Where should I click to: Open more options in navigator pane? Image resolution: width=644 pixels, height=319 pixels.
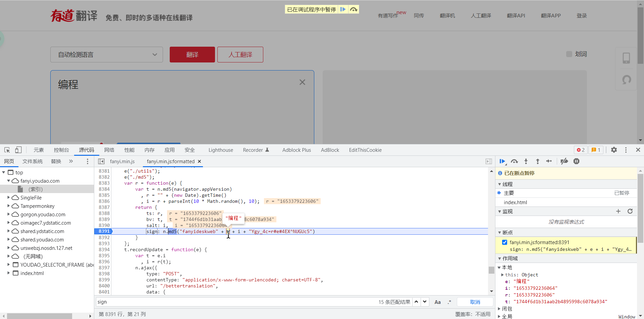point(88,162)
